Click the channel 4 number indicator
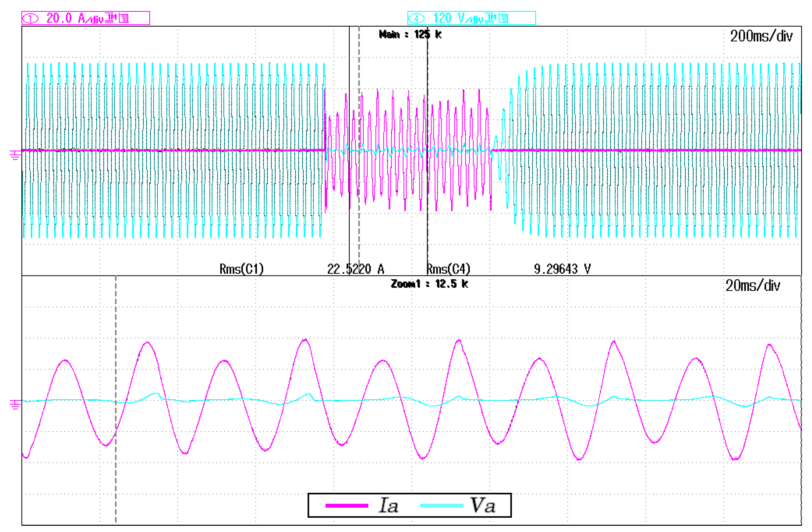 coord(416,18)
